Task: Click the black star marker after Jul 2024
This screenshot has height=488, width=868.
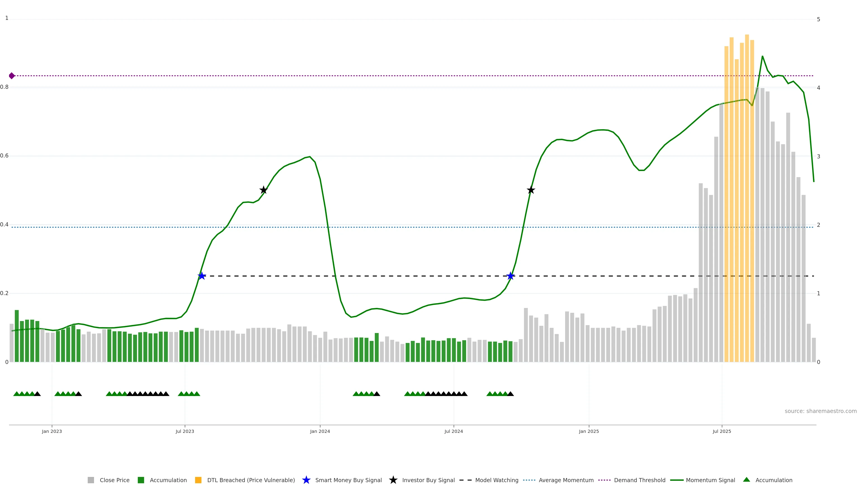Action: [531, 190]
